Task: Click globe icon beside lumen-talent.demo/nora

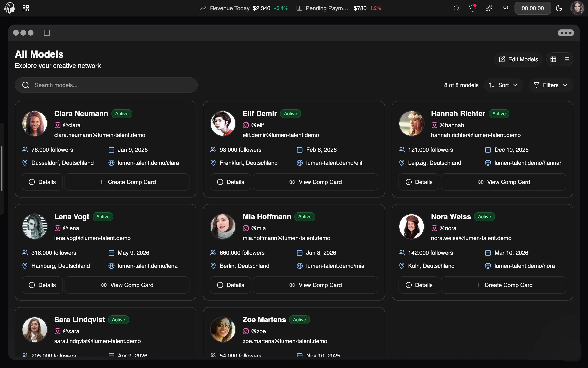Action: (x=488, y=266)
